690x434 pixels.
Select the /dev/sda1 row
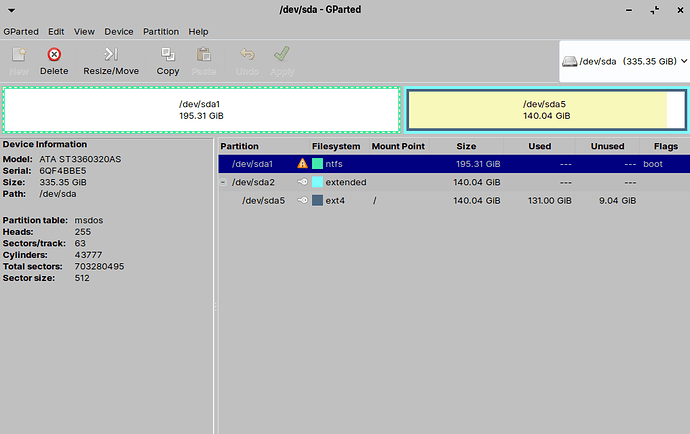tap(454, 164)
